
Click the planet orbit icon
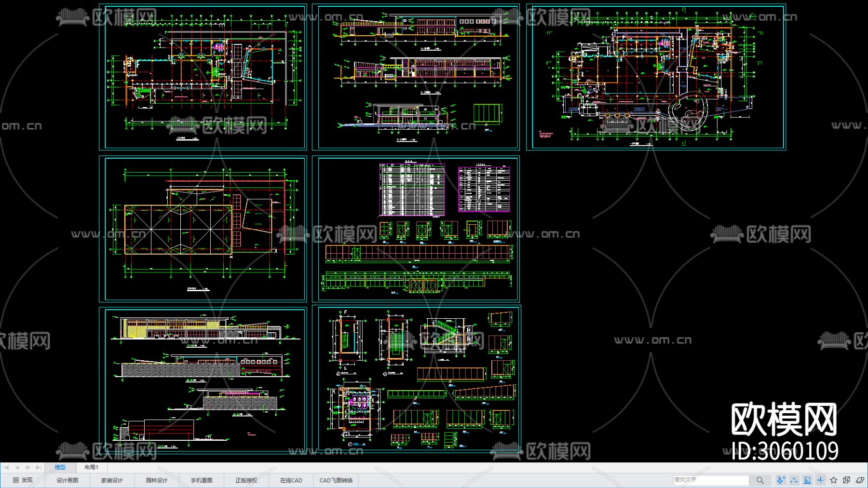click(x=860, y=480)
